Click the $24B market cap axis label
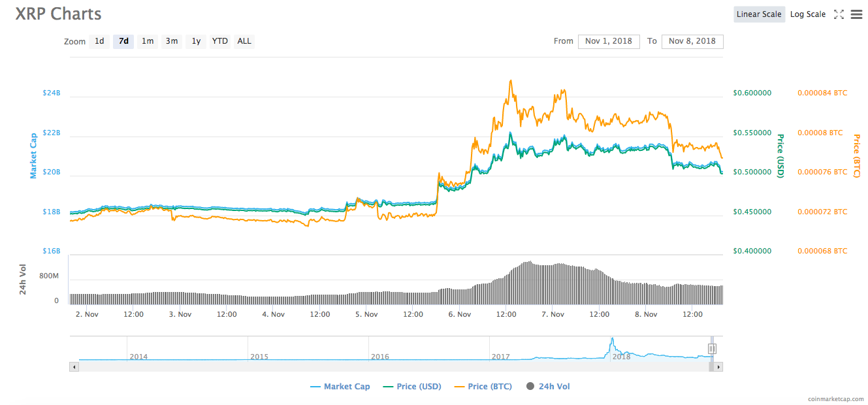The width and height of the screenshot is (868, 405). (52, 93)
